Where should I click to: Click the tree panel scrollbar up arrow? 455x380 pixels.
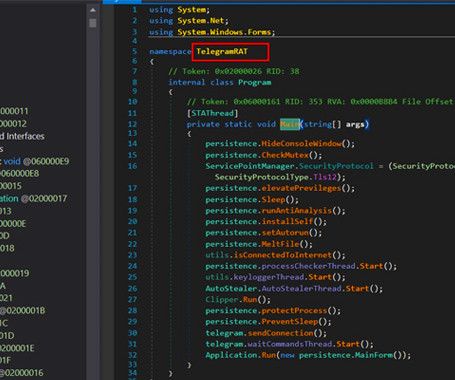93,10
